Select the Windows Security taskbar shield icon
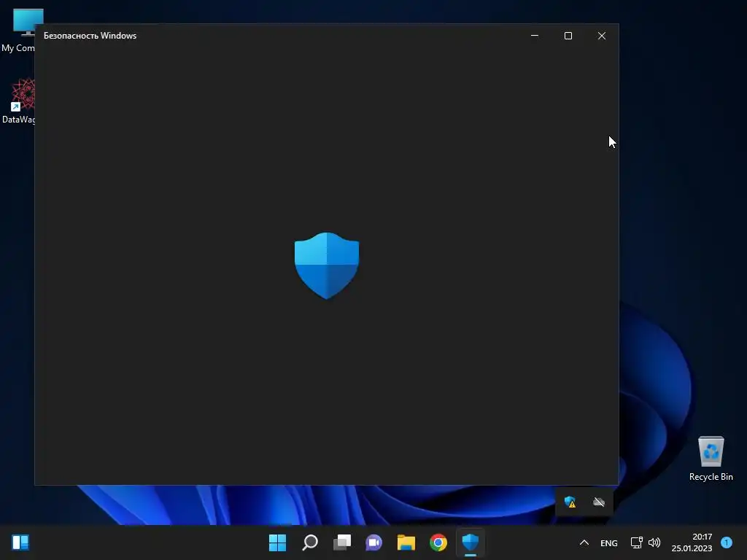The width and height of the screenshot is (747, 560). click(x=471, y=542)
